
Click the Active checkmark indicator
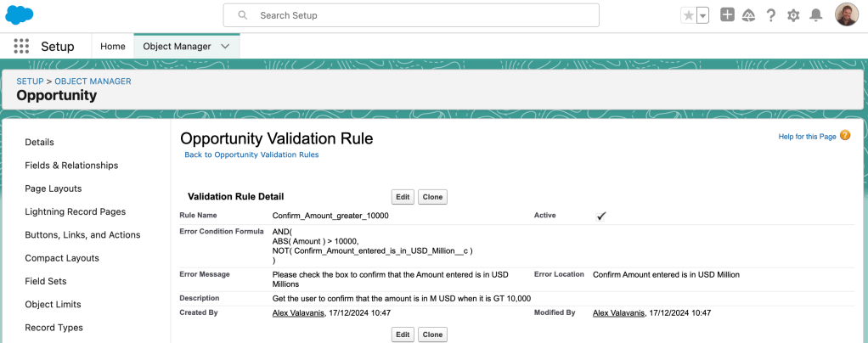coord(601,216)
